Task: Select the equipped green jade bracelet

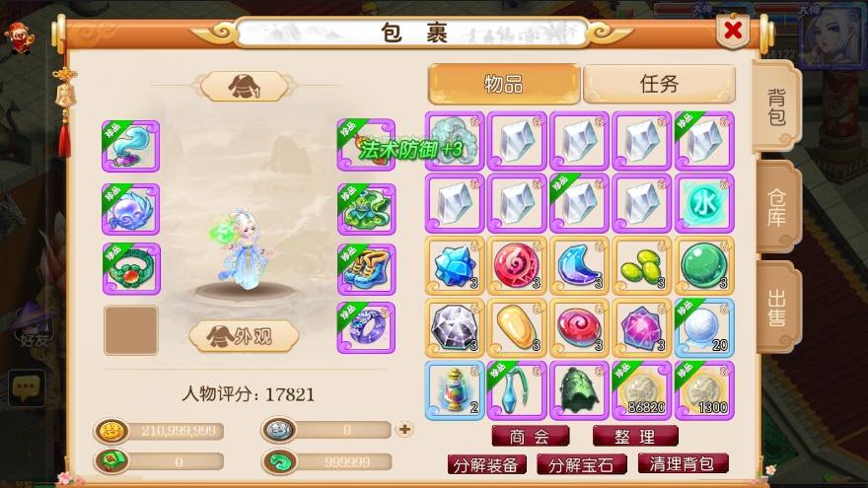Action: coord(131,269)
